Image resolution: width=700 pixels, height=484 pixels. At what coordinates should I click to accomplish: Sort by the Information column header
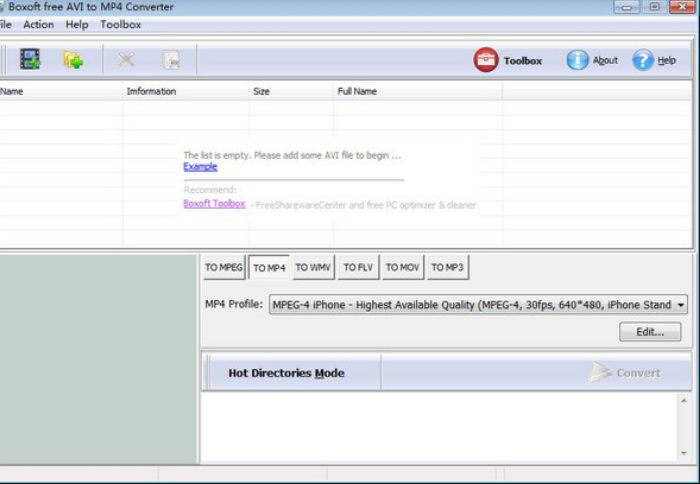coord(186,91)
